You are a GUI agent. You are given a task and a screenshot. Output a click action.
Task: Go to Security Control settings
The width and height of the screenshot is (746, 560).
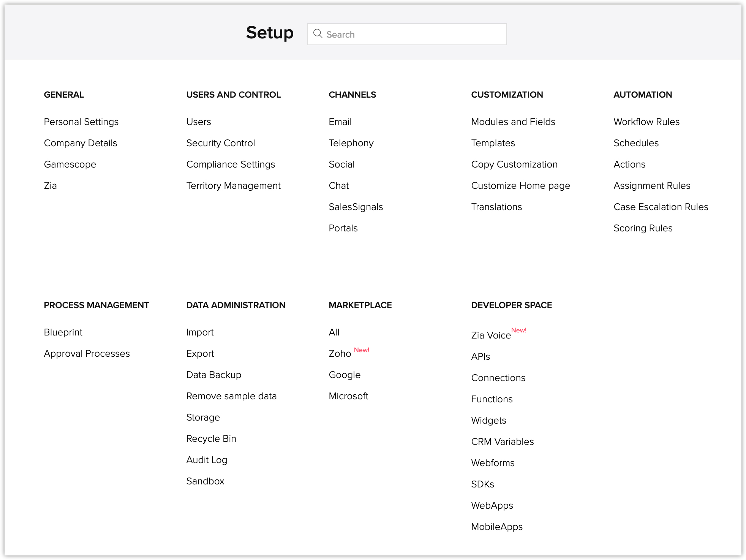tap(221, 143)
